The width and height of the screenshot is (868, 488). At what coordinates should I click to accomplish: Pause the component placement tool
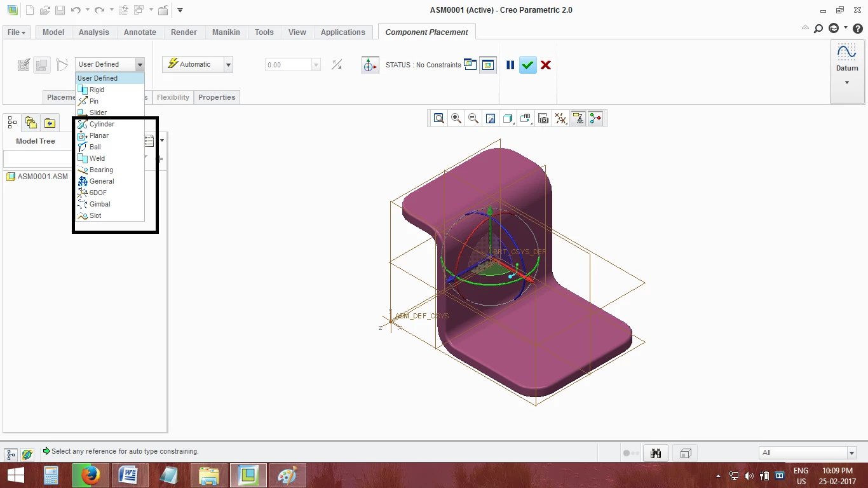[x=510, y=65]
